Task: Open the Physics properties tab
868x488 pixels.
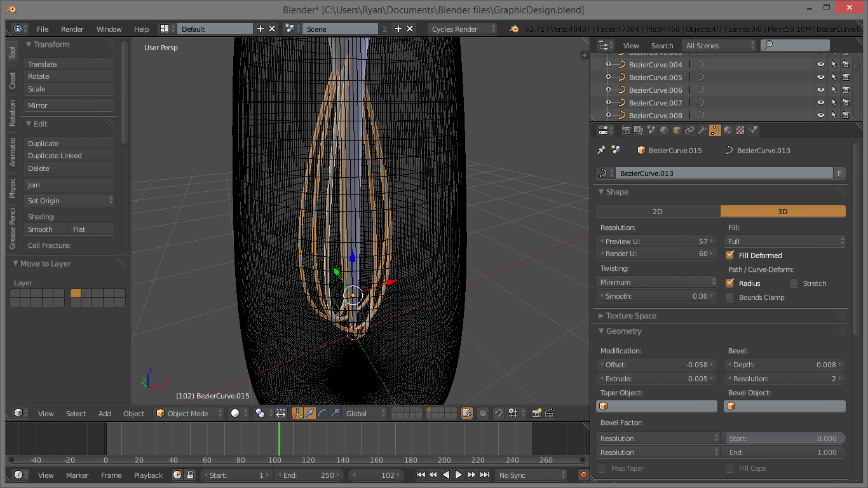Action: (x=754, y=130)
